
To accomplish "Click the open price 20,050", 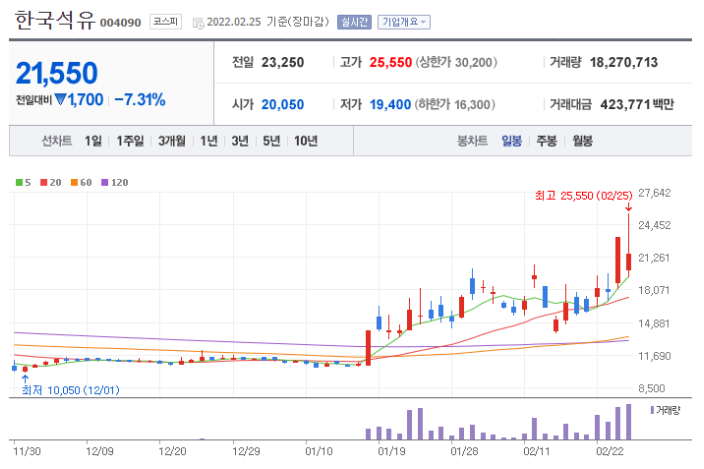I will (282, 104).
